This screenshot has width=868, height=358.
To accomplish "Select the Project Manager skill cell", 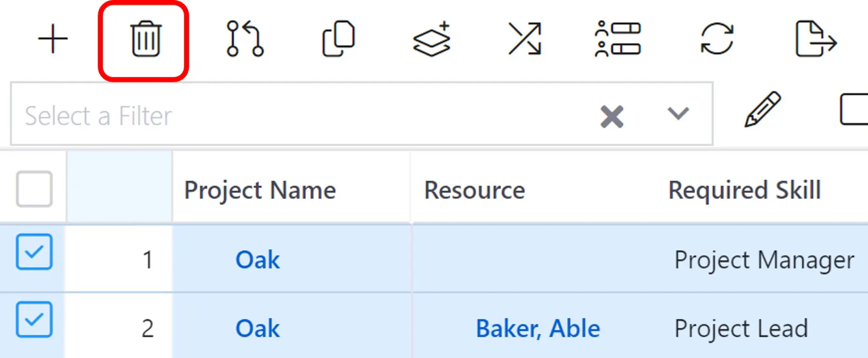I will (764, 260).
